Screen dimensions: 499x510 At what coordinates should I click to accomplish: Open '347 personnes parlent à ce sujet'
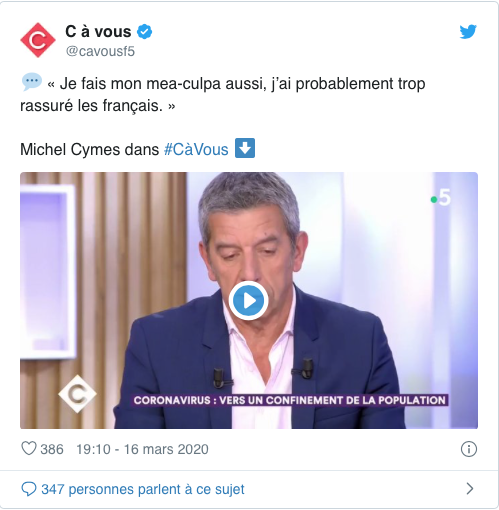tap(143, 489)
